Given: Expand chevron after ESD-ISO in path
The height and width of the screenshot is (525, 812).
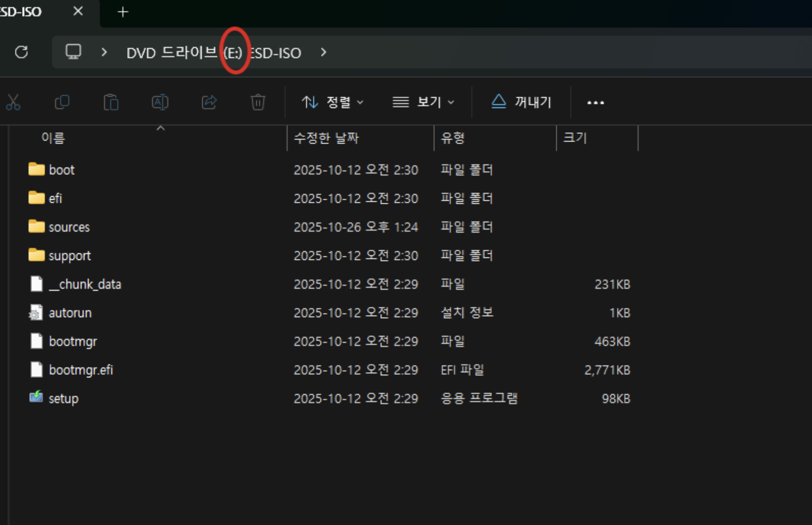Looking at the screenshot, I should [x=323, y=52].
